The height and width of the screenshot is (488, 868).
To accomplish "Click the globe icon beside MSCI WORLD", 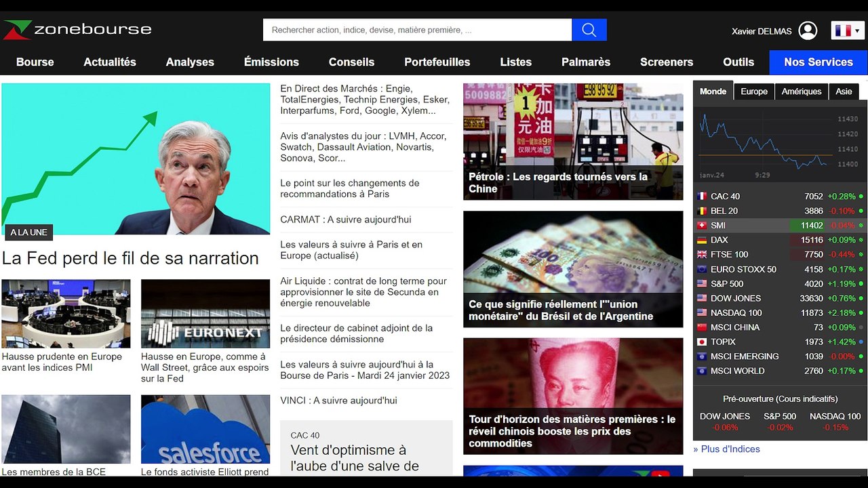I will [x=702, y=371].
